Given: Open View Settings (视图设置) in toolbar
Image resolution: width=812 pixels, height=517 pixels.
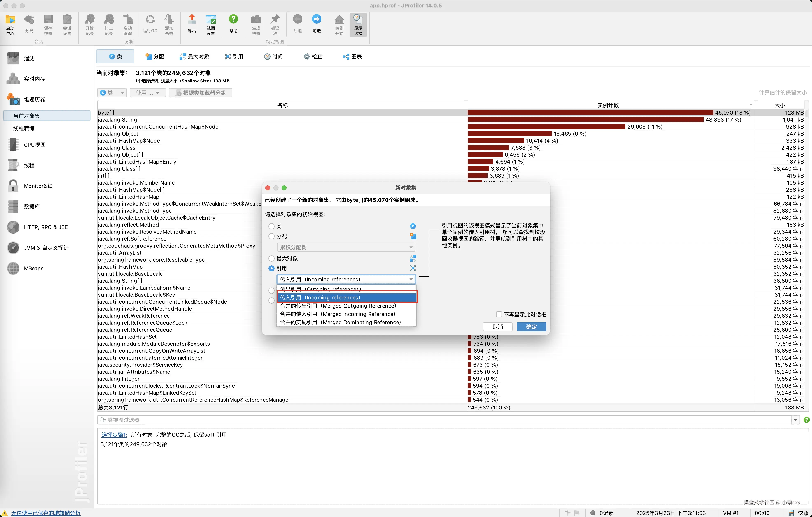Looking at the screenshot, I should 211,24.
